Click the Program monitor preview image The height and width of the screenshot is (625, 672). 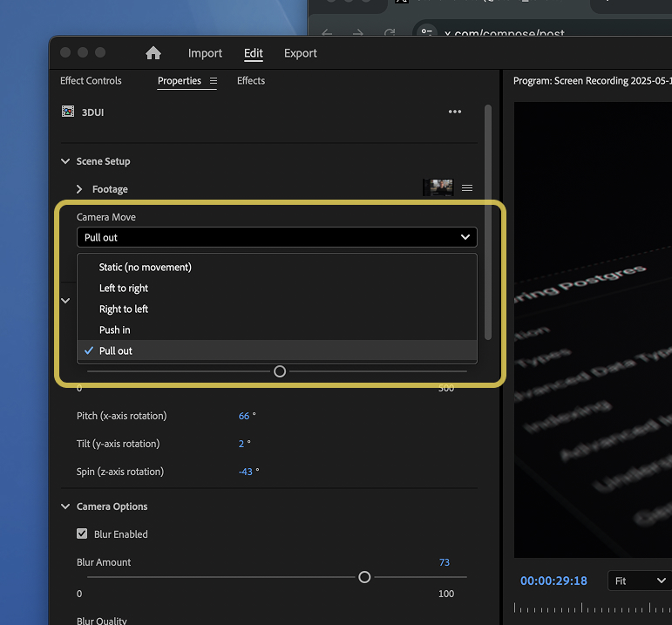[593, 329]
